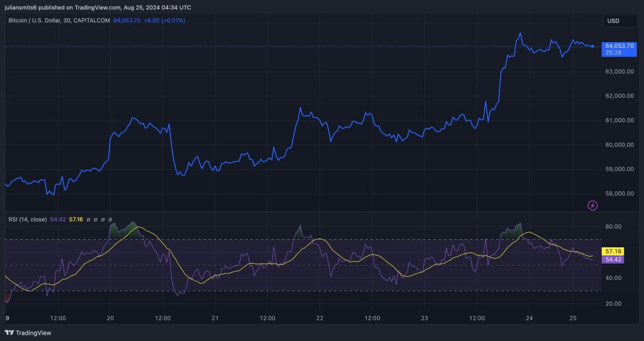
Task: Click the 80.00 level on RSI scale
Action: tap(613, 226)
